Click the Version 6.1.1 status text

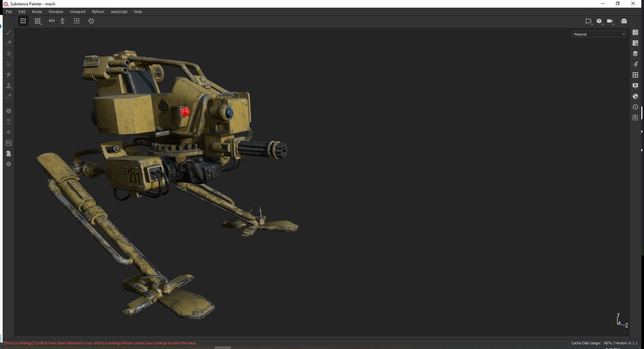(626, 343)
